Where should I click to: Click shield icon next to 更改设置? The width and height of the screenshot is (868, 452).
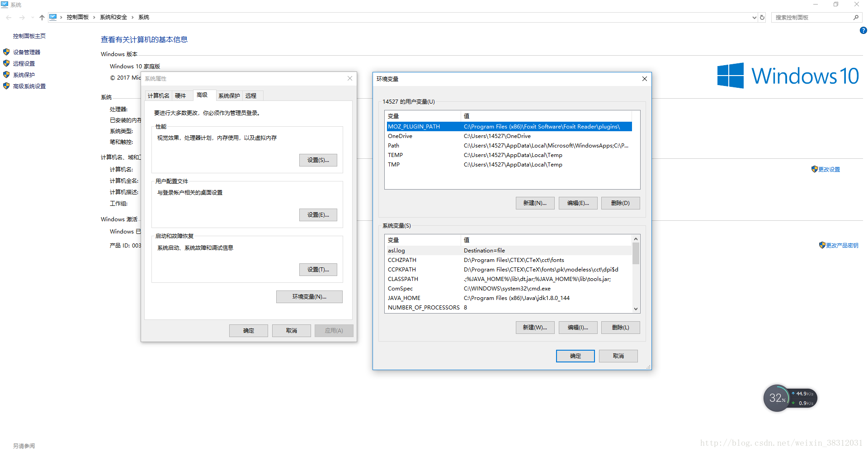tap(814, 169)
